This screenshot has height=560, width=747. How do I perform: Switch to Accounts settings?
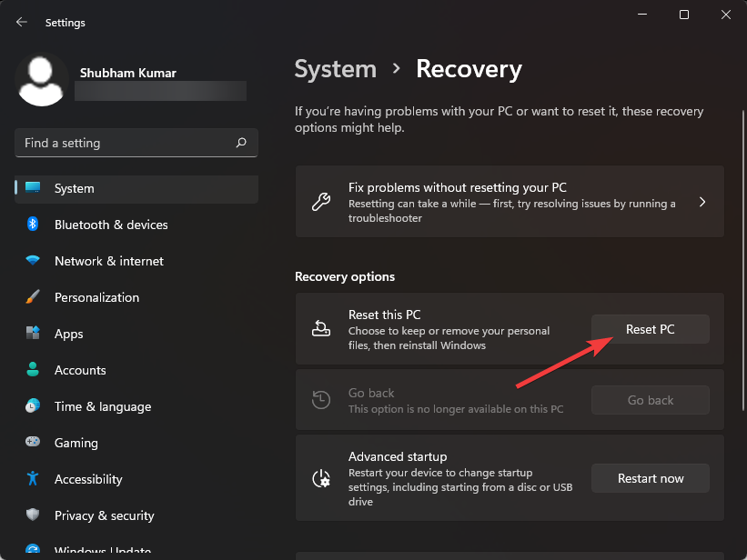click(136, 370)
